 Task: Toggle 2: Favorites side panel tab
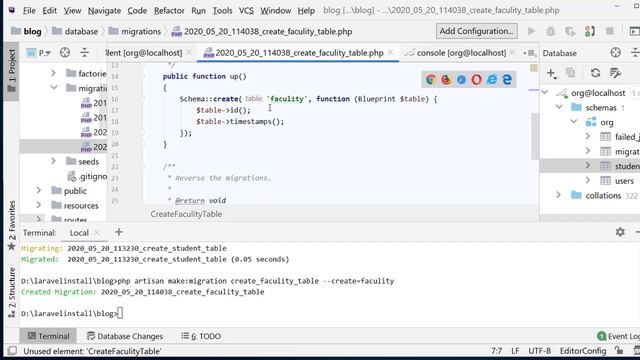pos(11,225)
